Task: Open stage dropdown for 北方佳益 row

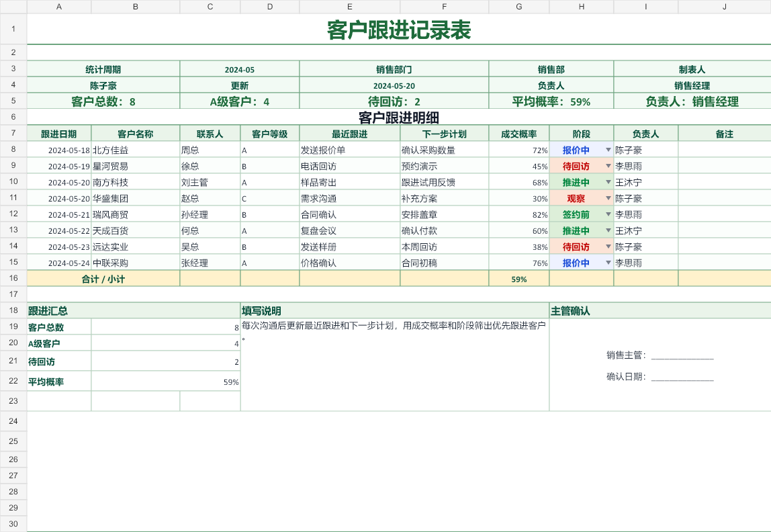Action: 608,150
